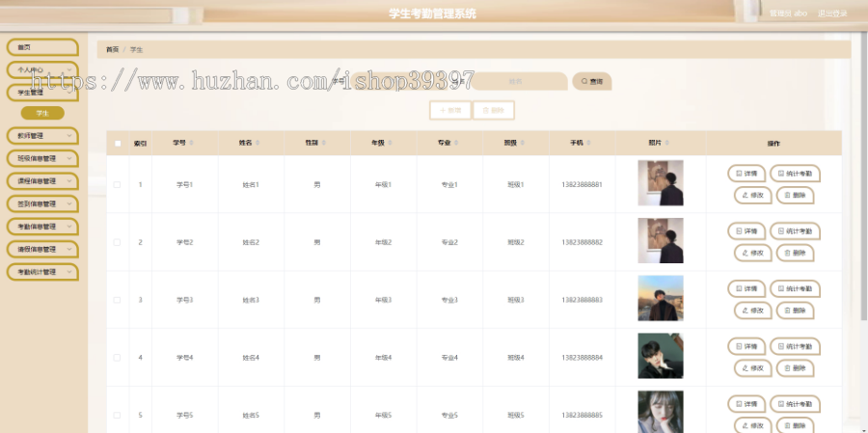This screenshot has width=868, height=433.
Task: Open 统计考勤 for student 学号4
Action: [x=795, y=346]
